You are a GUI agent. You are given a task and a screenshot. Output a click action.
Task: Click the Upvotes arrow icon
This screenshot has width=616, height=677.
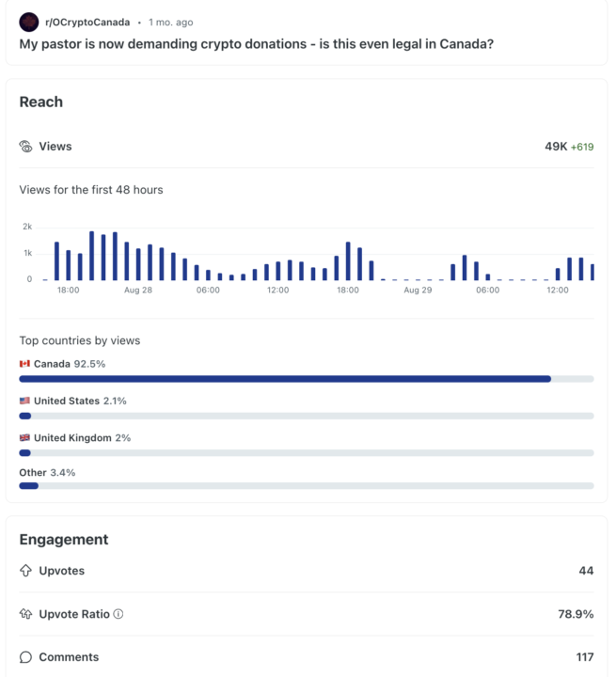click(x=26, y=571)
